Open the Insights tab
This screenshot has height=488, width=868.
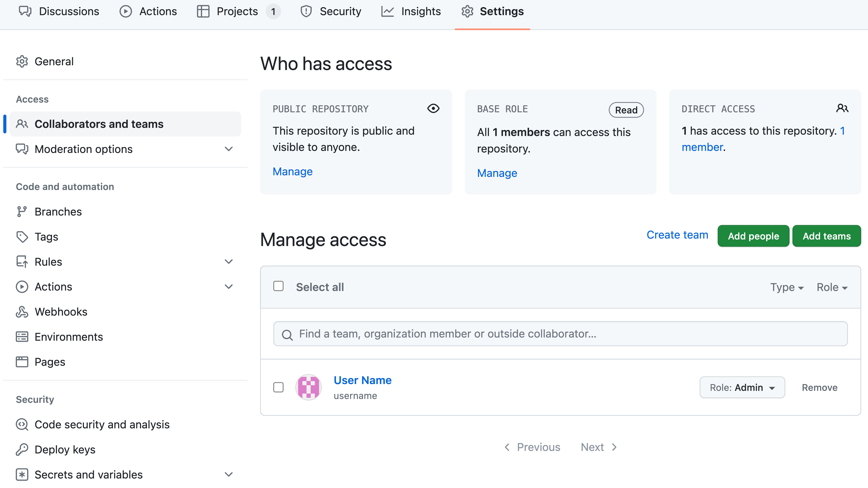411,11
